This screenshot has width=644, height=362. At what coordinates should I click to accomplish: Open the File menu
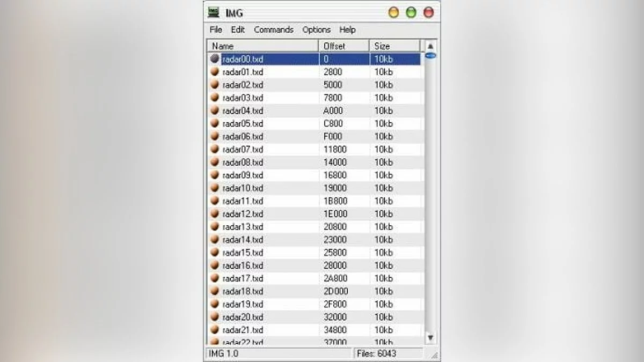216,29
